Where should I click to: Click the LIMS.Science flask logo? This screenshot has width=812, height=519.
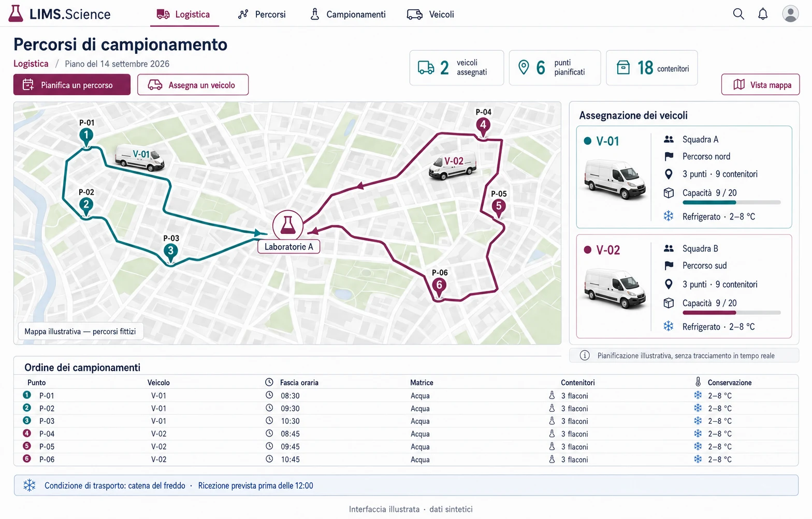click(x=16, y=13)
